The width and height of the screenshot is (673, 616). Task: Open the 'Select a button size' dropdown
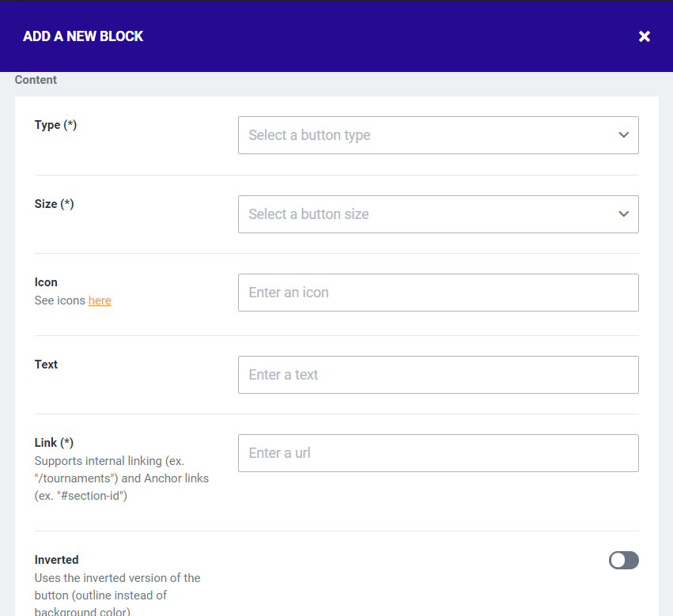pyautogui.click(x=427, y=214)
